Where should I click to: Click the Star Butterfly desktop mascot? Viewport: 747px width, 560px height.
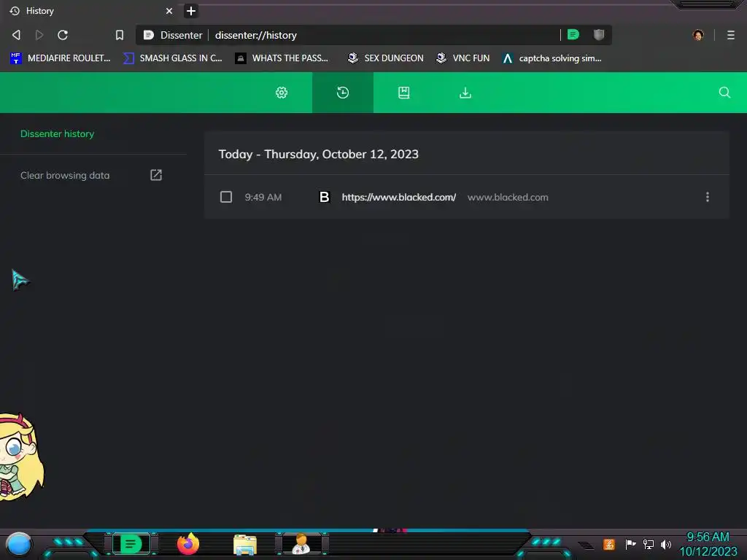pos(21,457)
